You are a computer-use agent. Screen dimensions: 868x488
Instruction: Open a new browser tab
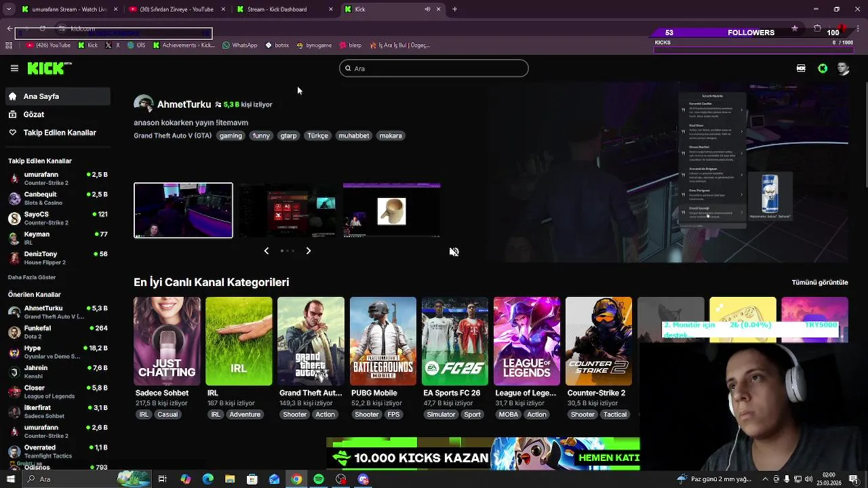pos(454,9)
